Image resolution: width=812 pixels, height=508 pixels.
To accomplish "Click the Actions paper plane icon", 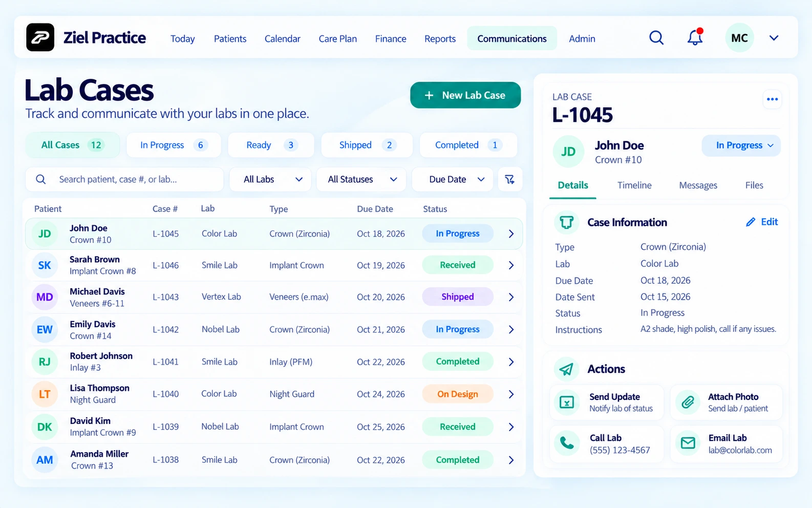I will coord(567,369).
